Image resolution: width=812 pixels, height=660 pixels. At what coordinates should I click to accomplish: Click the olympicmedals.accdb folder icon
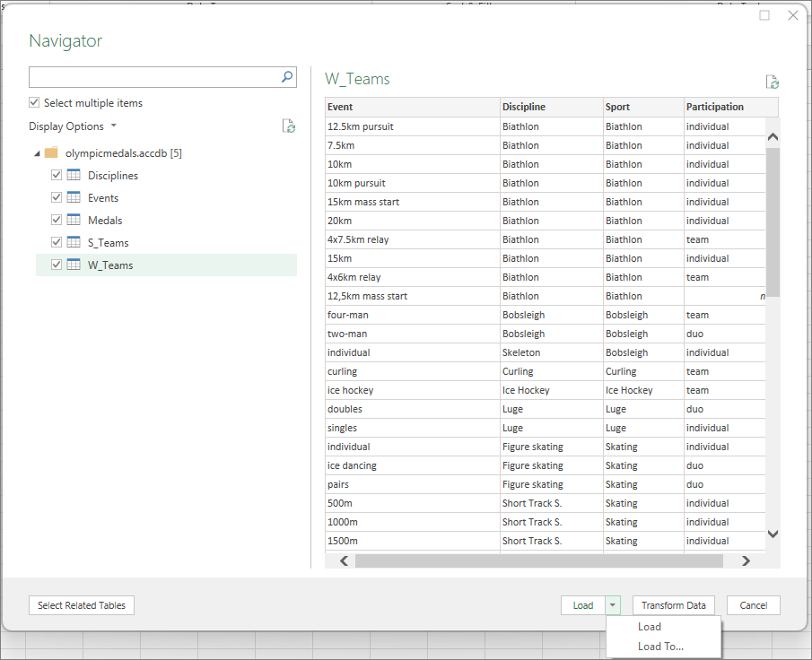(x=51, y=153)
